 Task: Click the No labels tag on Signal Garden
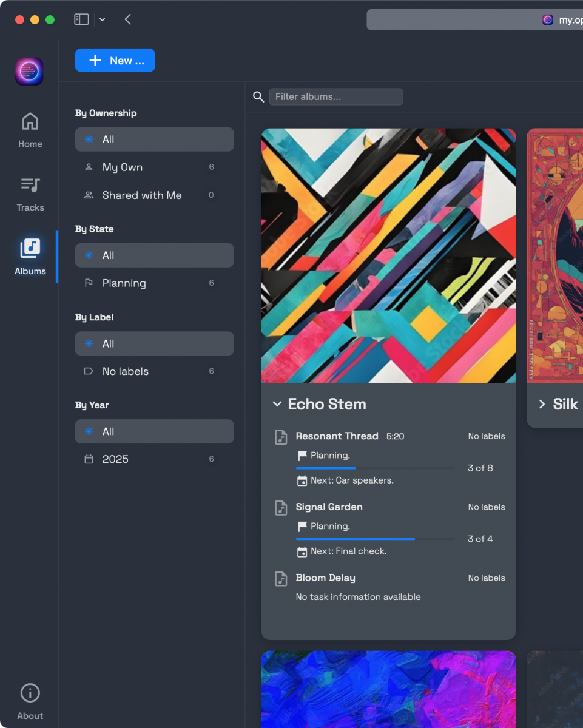tap(487, 507)
